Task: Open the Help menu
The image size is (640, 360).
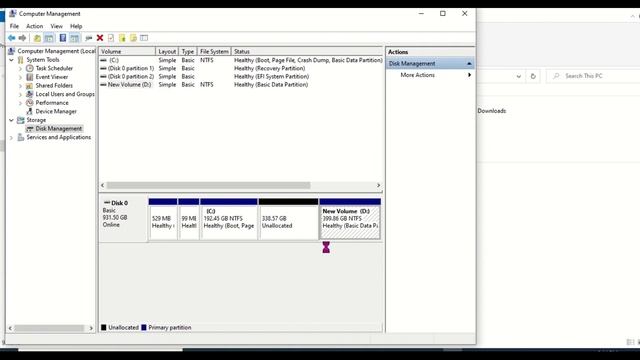Action: click(x=76, y=26)
